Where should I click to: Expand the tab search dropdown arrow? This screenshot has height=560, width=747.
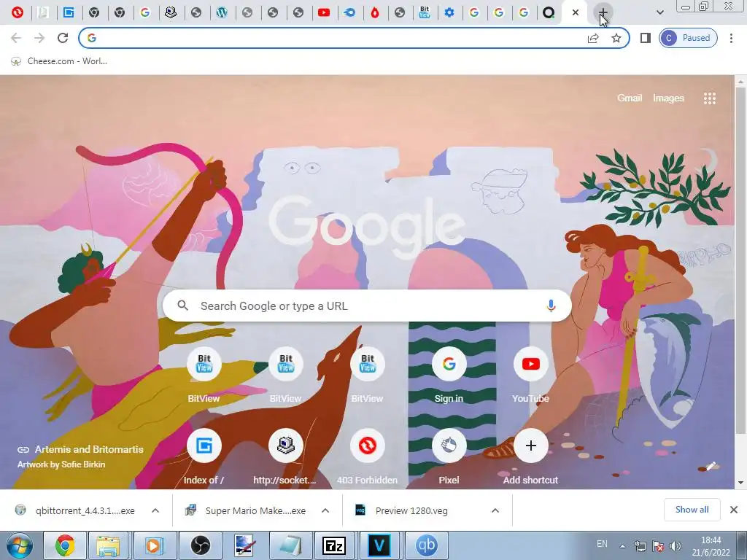pyautogui.click(x=659, y=13)
